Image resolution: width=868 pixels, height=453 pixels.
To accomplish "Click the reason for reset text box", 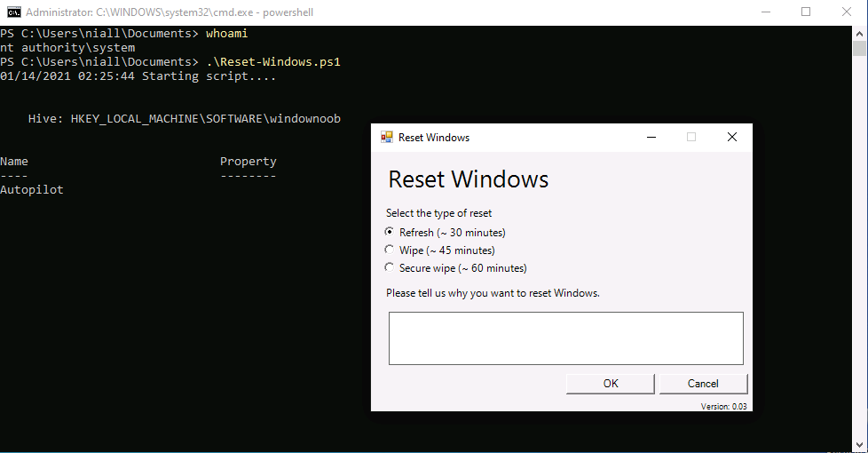I will point(565,338).
